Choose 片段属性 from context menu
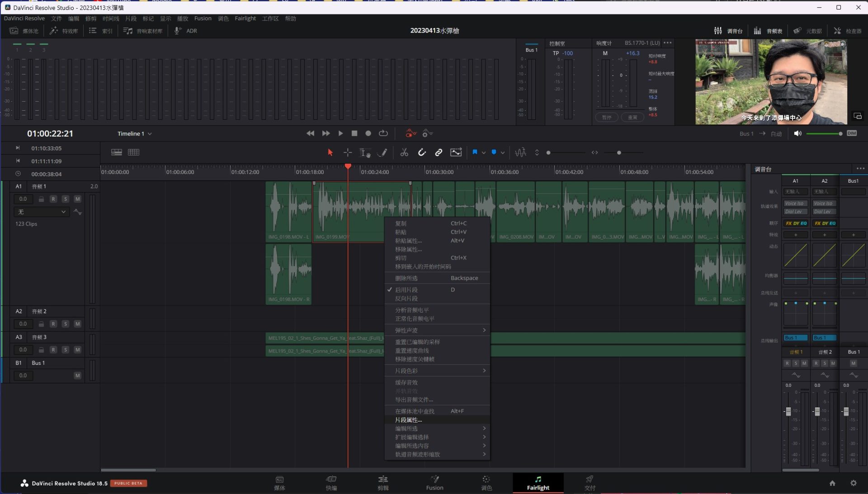The width and height of the screenshot is (868, 494). 437,420
